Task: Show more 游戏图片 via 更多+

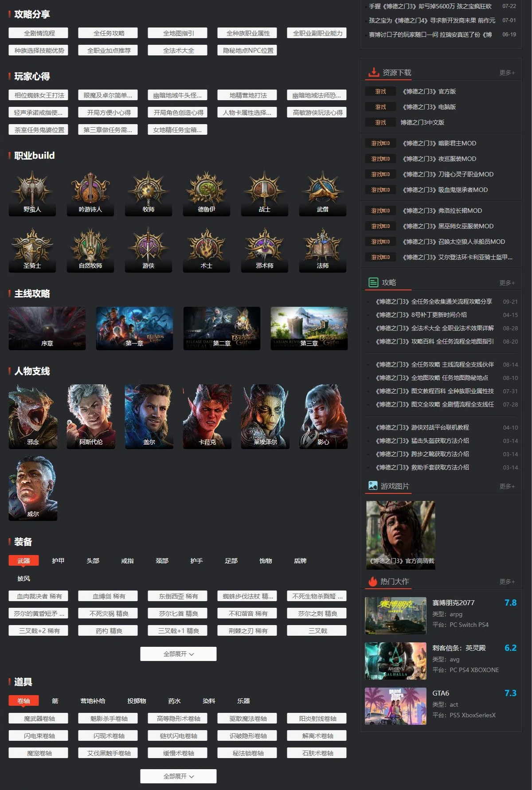Action: [507, 486]
